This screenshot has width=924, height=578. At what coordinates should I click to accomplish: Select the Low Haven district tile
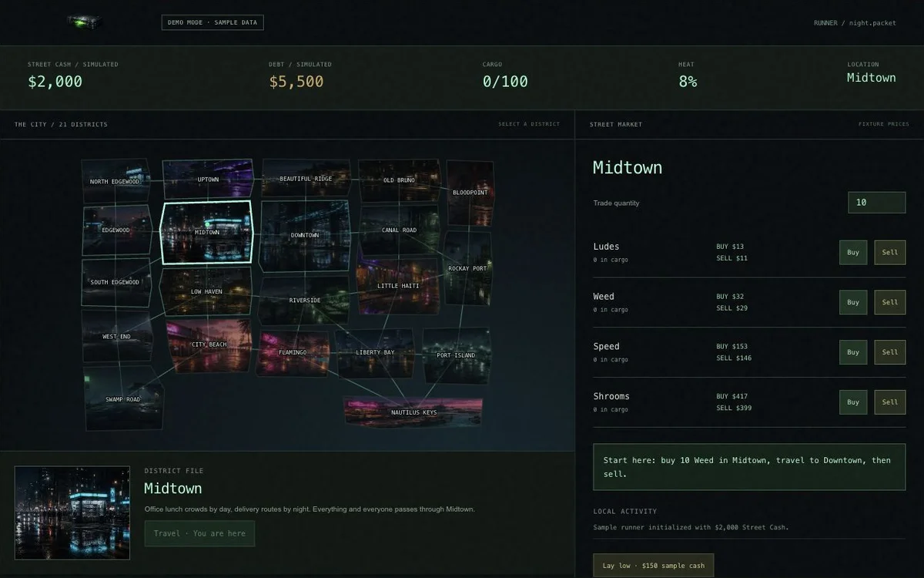click(206, 291)
